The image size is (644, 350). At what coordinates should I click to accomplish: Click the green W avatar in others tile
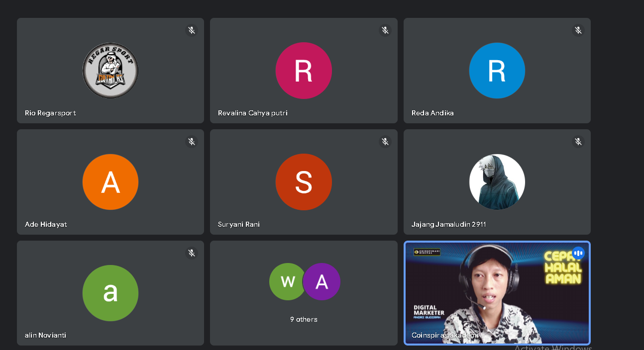(287, 281)
